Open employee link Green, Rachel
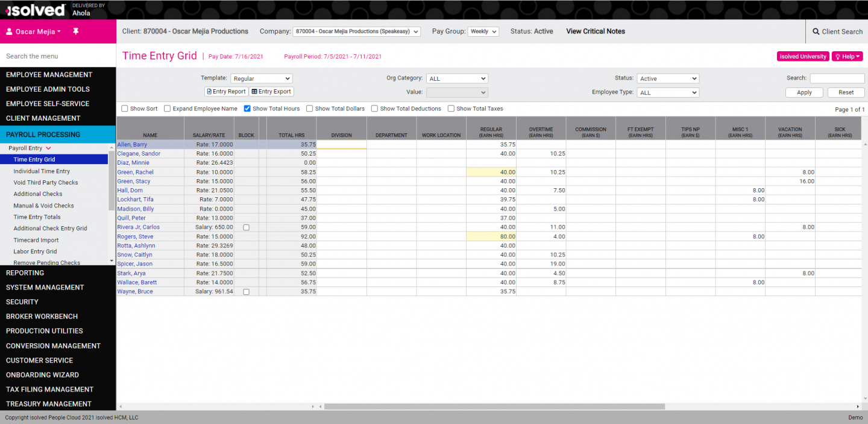The image size is (868, 424). pyautogui.click(x=135, y=172)
